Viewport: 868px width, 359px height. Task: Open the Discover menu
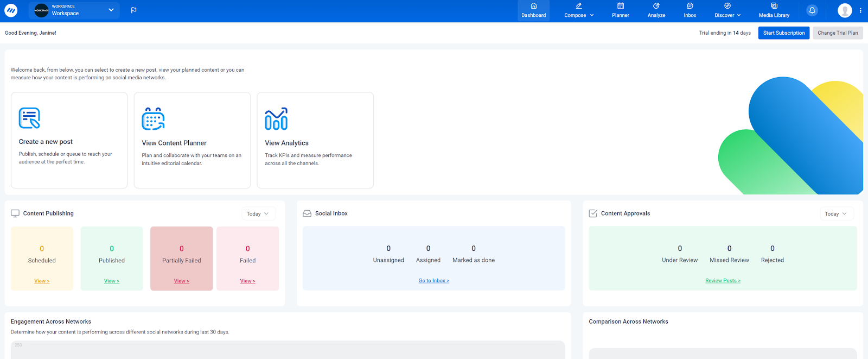coord(727,10)
